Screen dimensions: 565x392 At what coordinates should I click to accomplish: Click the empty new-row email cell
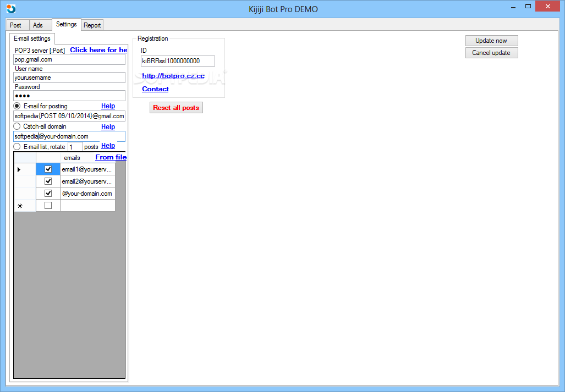[x=87, y=206]
